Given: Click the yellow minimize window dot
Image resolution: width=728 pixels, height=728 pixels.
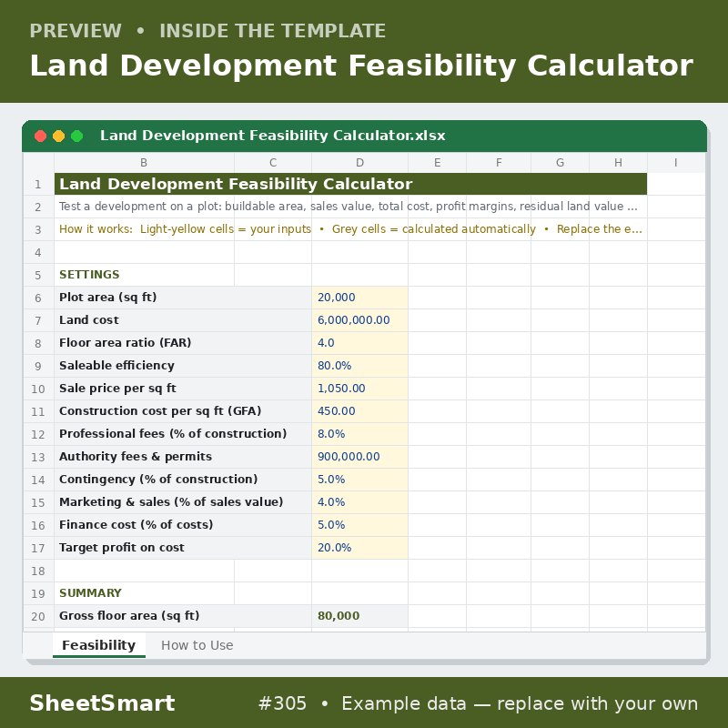Looking at the screenshot, I should click(x=58, y=136).
